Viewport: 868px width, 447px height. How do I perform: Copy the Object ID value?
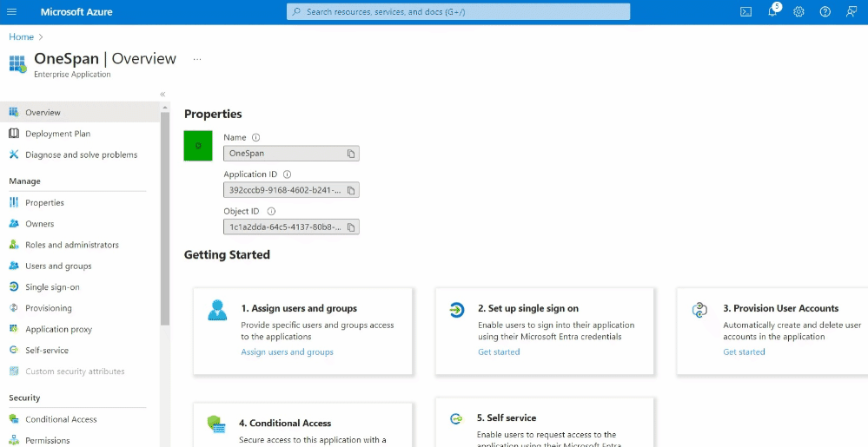351,227
